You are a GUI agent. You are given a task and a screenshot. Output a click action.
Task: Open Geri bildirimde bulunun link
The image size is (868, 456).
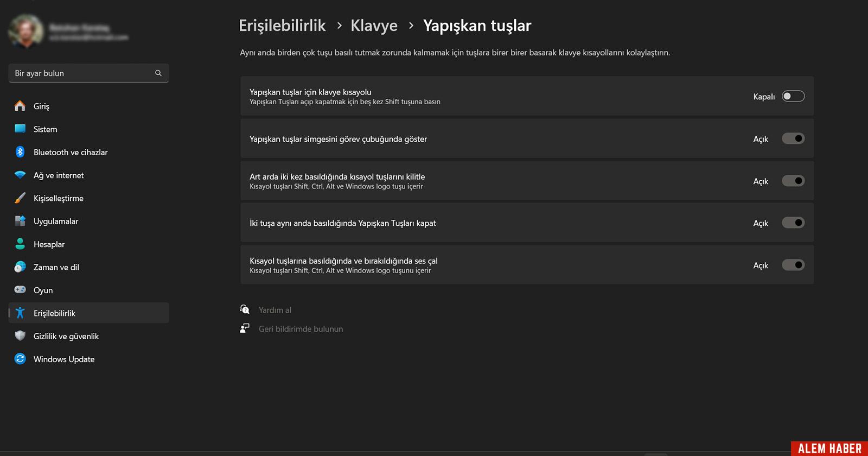[x=301, y=329]
